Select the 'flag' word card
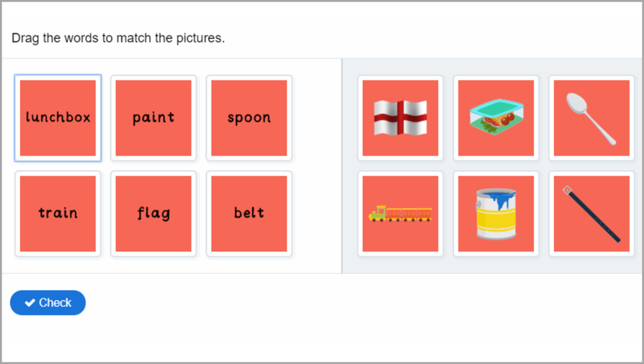Viewport: 644px width, 364px height. (x=153, y=213)
